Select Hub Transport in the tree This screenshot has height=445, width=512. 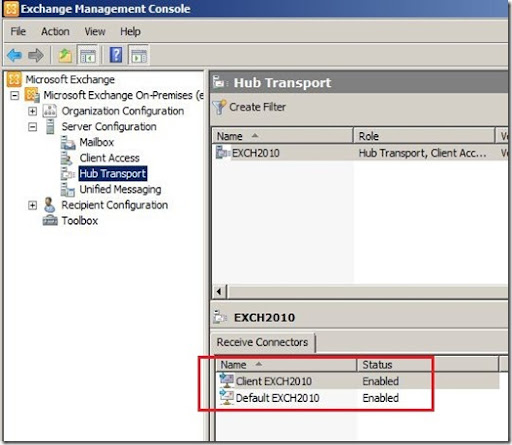coord(113,174)
